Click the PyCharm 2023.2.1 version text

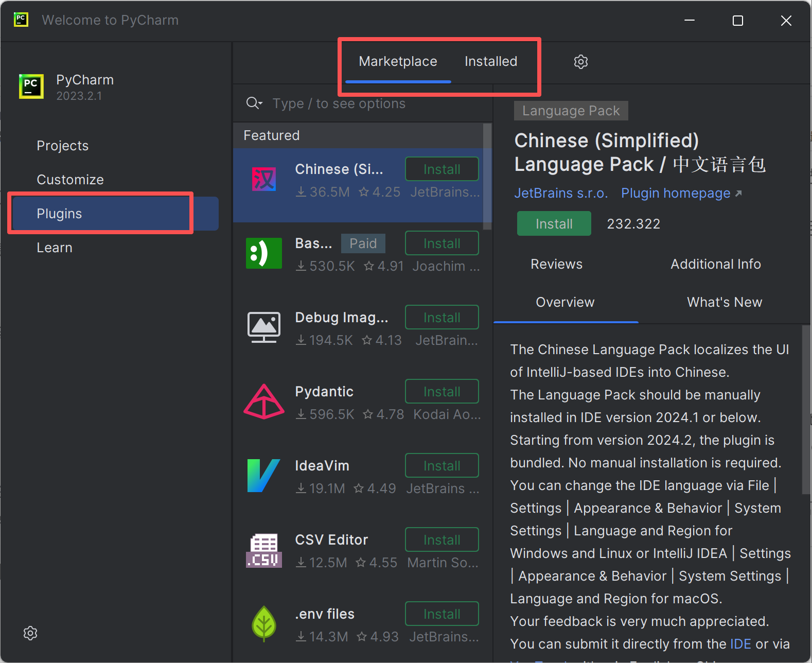tap(79, 96)
